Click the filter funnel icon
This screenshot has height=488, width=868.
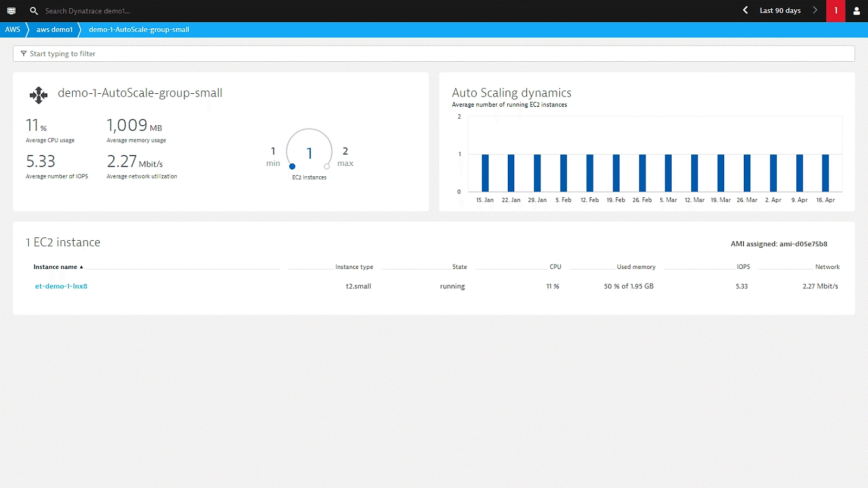[x=23, y=54]
